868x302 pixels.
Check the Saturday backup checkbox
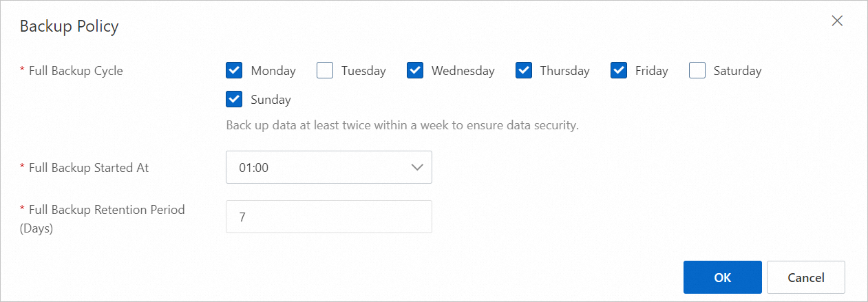coord(697,71)
